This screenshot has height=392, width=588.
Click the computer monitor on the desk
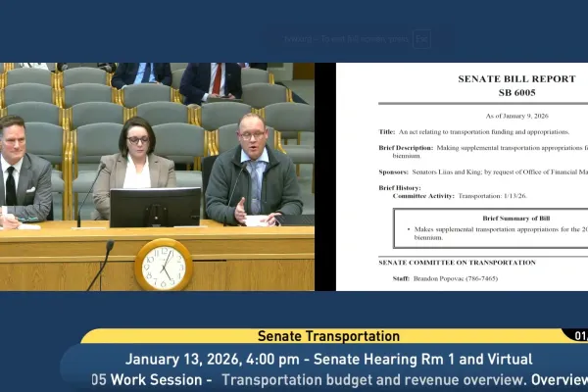pos(155,207)
